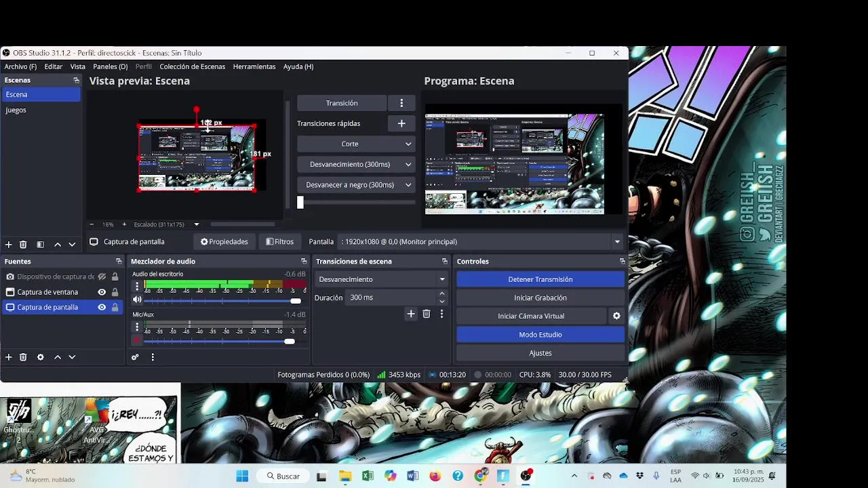This screenshot has width=868, height=488.
Task: Add a new scene with the plus icon
Action: coord(9,245)
